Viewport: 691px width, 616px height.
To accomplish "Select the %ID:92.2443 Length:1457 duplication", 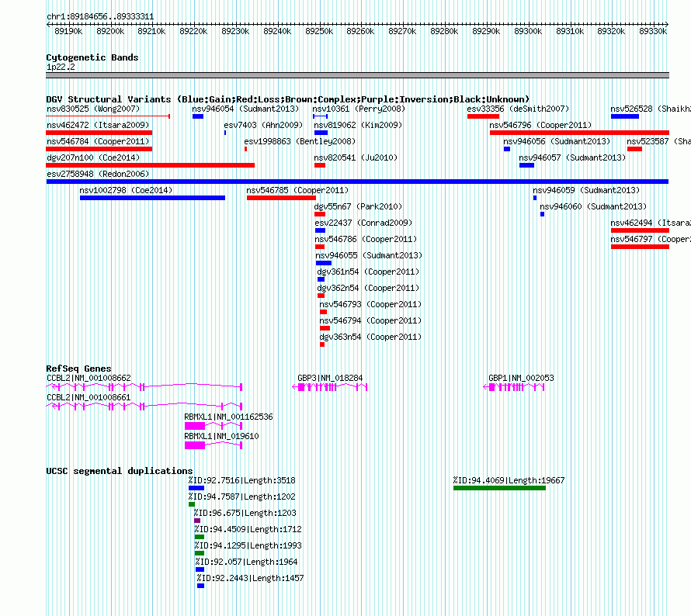I will pyautogui.click(x=200, y=586).
